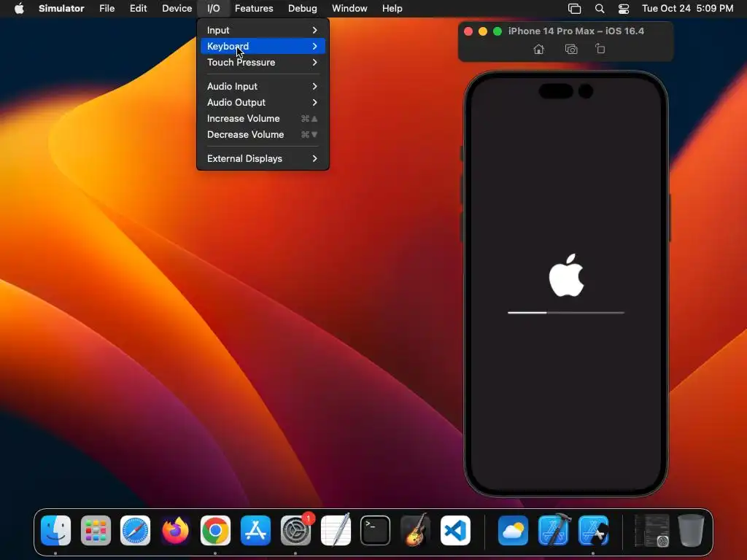Image resolution: width=747 pixels, height=560 pixels.
Task: Launch Visual Studio Code from the Dock
Action: 455,530
